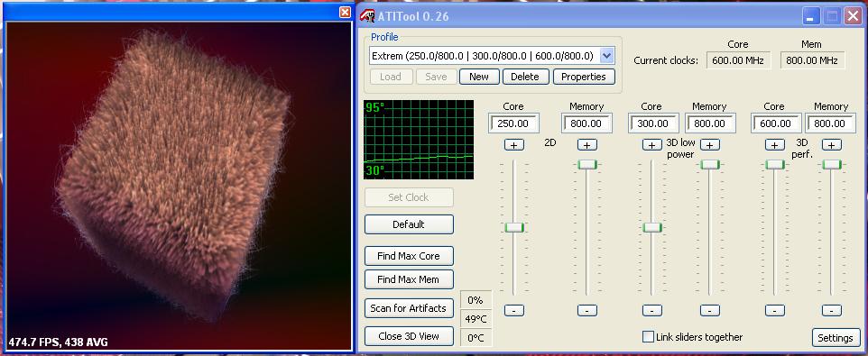Minimize the ATITool window
Screen dimensions: 868x356
pyautogui.click(x=811, y=16)
